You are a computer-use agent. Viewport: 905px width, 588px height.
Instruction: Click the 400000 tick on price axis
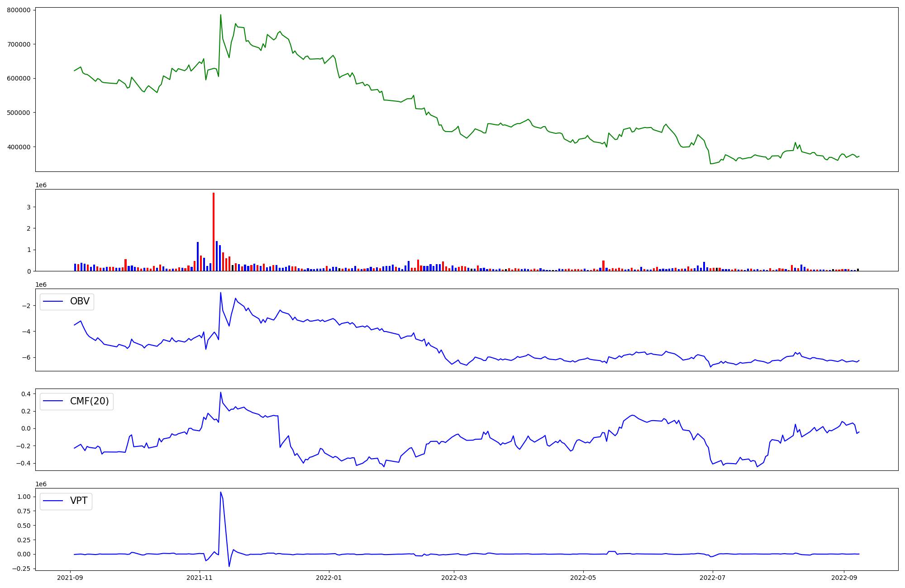[19, 147]
